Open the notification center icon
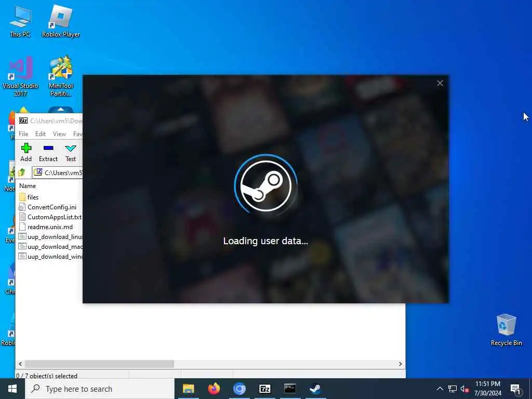The height and width of the screenshot is (399, 532). pyautogui.click(x=515, y=389)
